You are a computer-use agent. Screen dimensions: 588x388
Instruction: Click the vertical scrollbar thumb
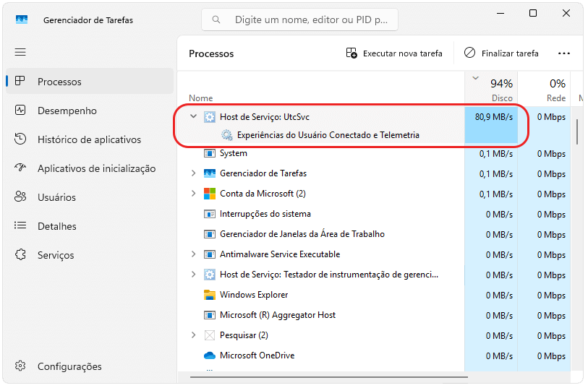576,132
